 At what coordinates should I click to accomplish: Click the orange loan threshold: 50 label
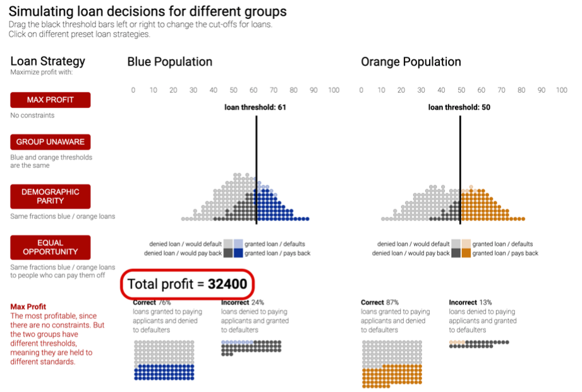click(x=459, y=107)
